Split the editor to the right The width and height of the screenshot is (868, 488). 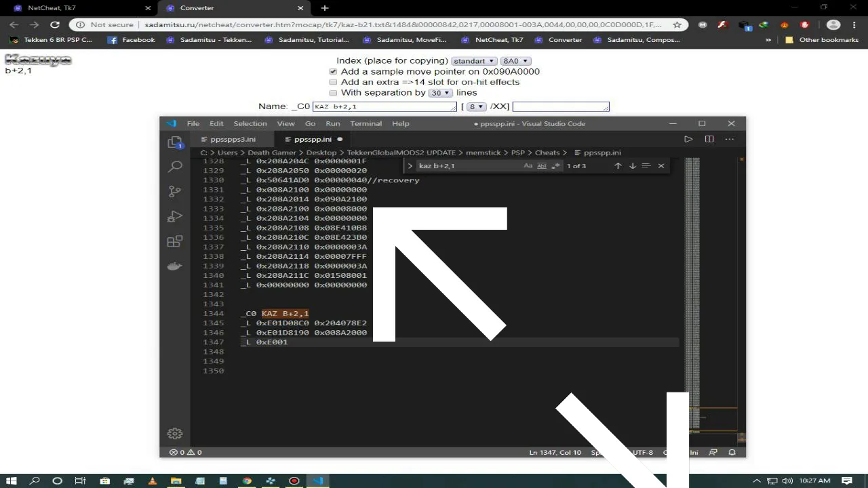(x=709, y=139)
